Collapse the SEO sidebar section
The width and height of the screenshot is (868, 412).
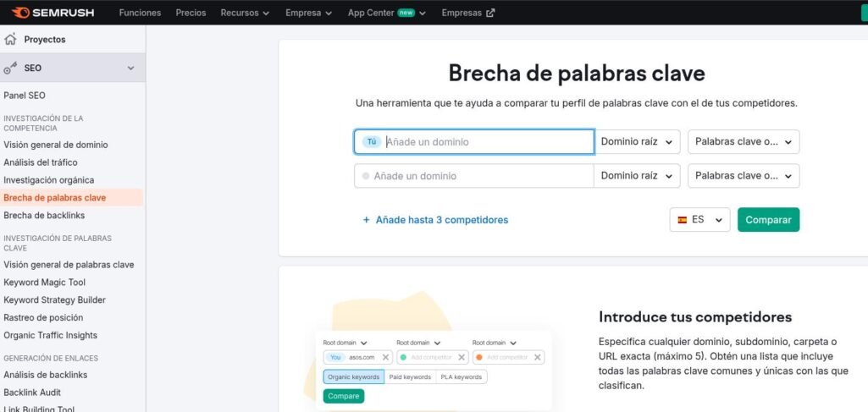[130, 69]
